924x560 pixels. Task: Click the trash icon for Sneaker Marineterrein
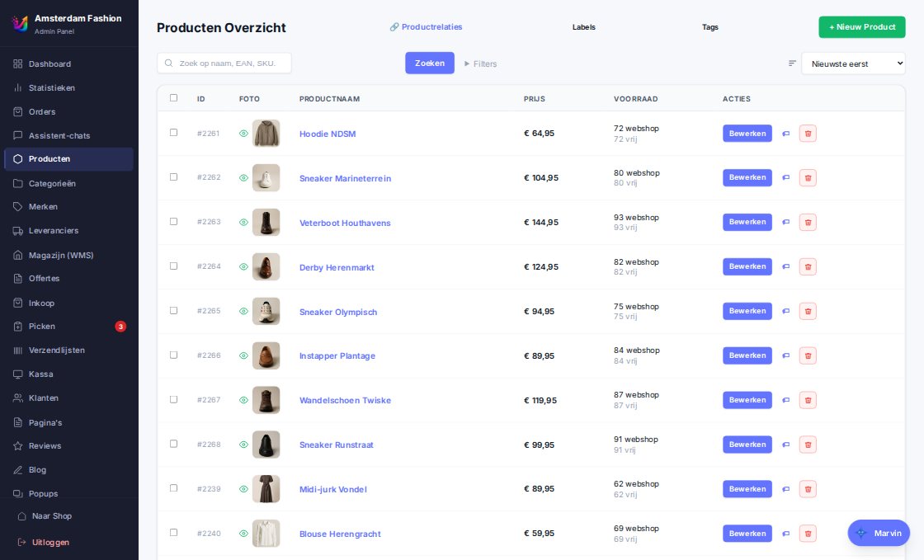[x=808, y=178]
